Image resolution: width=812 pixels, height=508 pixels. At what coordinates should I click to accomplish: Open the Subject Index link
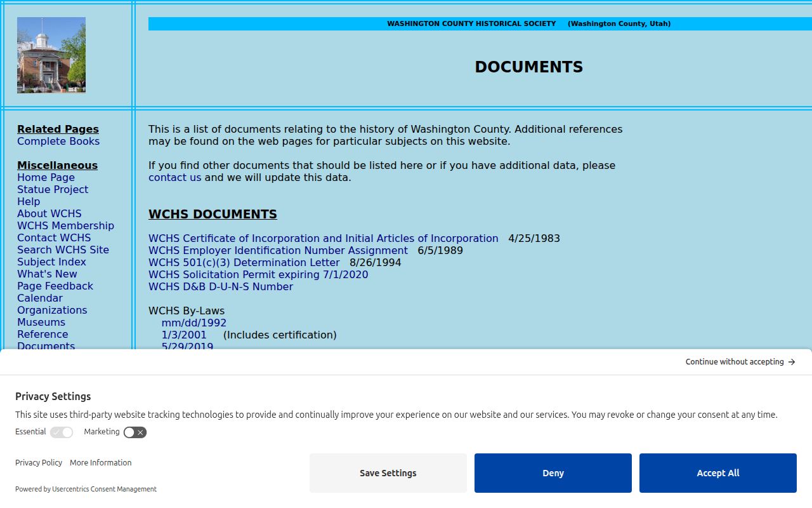click(x=51, y=262)
